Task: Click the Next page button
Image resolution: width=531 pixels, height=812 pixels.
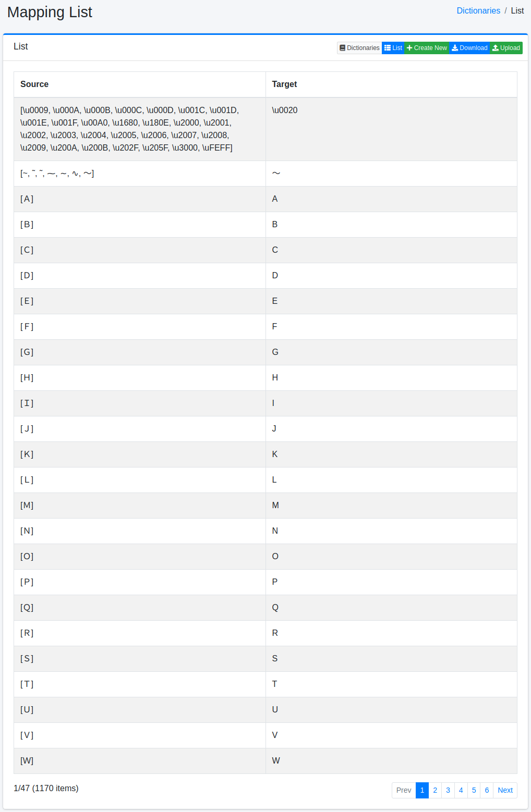Action: pos(505,790)
